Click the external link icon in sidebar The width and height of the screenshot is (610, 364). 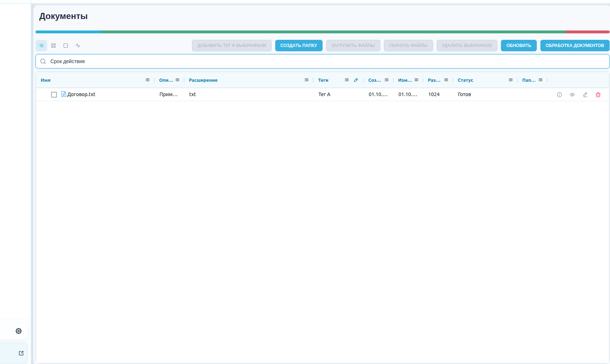pyautogui.click(x=21, y=353)
